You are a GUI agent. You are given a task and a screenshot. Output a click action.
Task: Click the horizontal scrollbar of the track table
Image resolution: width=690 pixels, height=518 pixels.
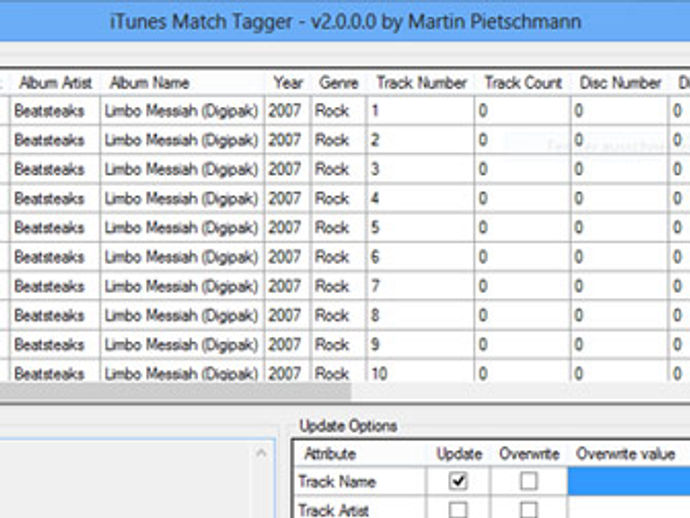[x=176, y=391]
